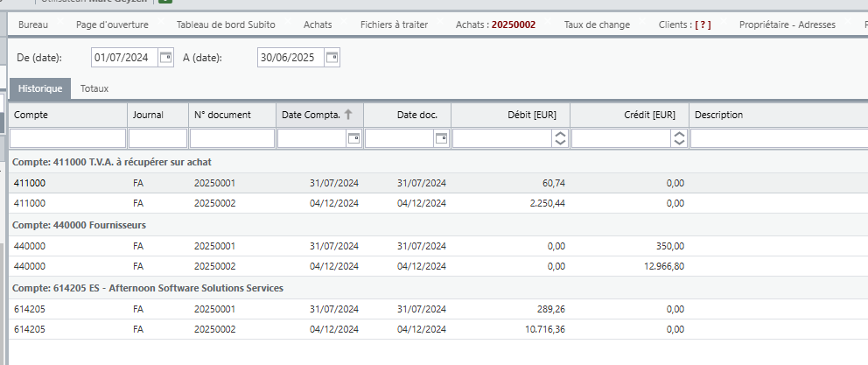Open calendar in Date Compta. filter
The height and width of the screenshot is (365, 868).
(x=354, y=139)
